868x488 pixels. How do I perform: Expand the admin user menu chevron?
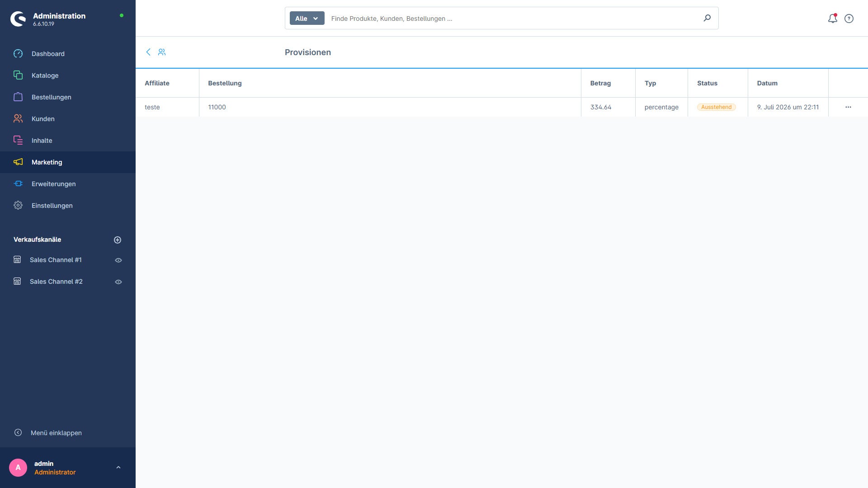point(118,468)
